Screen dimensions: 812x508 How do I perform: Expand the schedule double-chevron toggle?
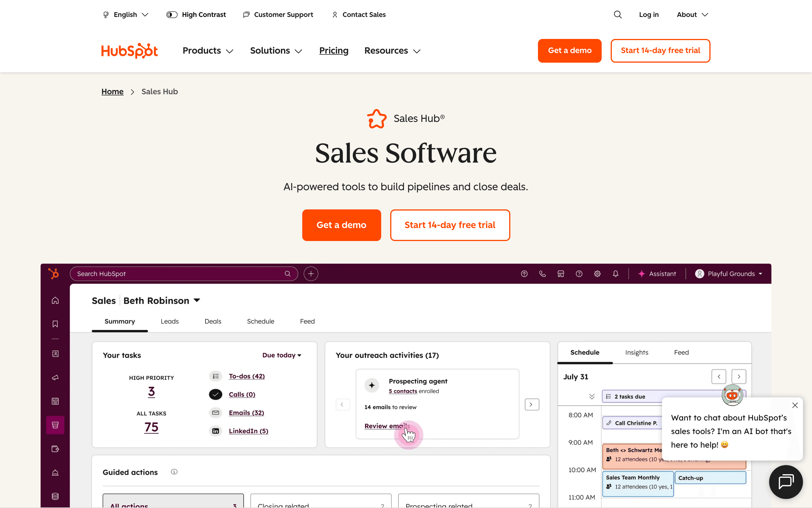(592, 397)
